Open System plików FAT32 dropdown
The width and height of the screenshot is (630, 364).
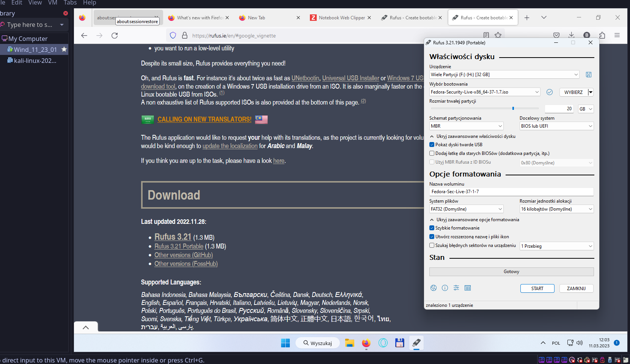466,209
